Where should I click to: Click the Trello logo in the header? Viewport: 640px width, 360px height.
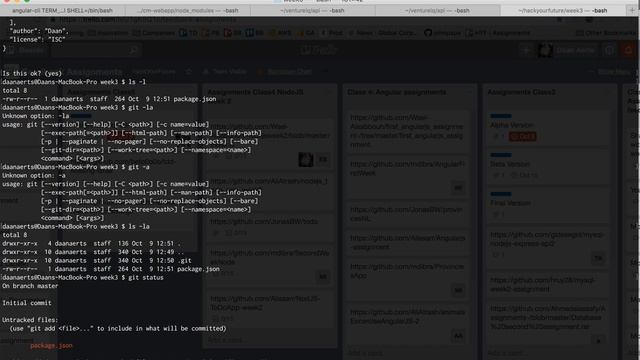pyautogui.click(x=319, y=50)
